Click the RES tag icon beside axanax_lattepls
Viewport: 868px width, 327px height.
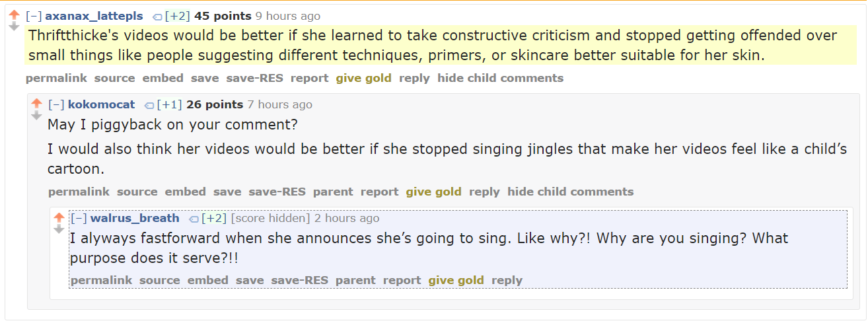coord(157,17)
